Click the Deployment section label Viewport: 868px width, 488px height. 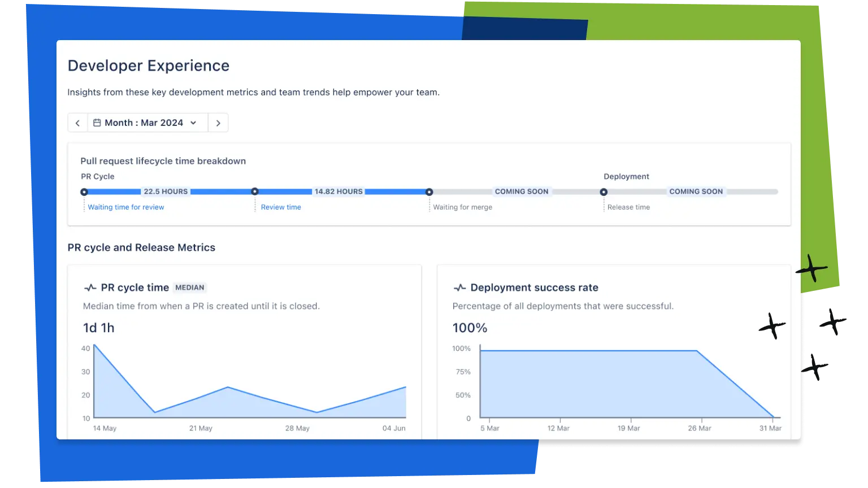(626, 177)
